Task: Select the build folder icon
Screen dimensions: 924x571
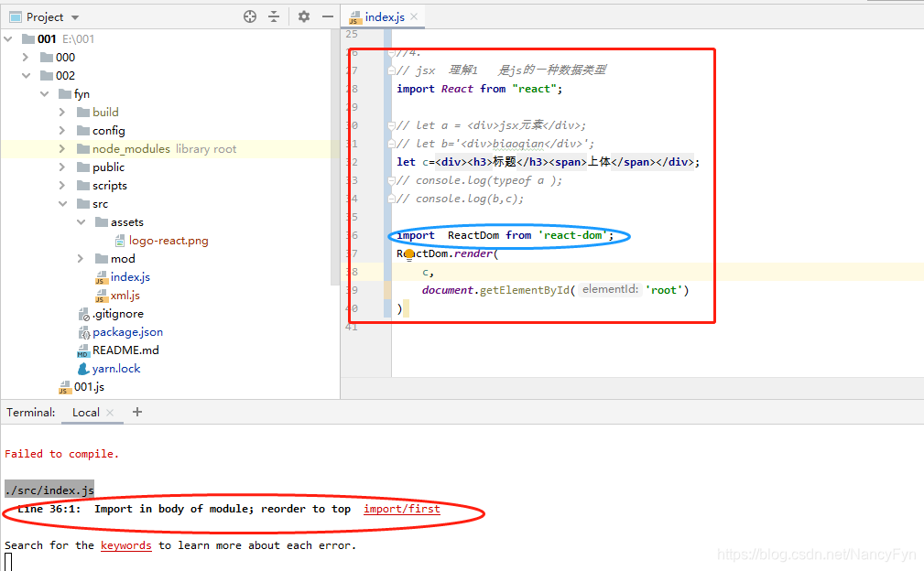Action: coord(83,112)
